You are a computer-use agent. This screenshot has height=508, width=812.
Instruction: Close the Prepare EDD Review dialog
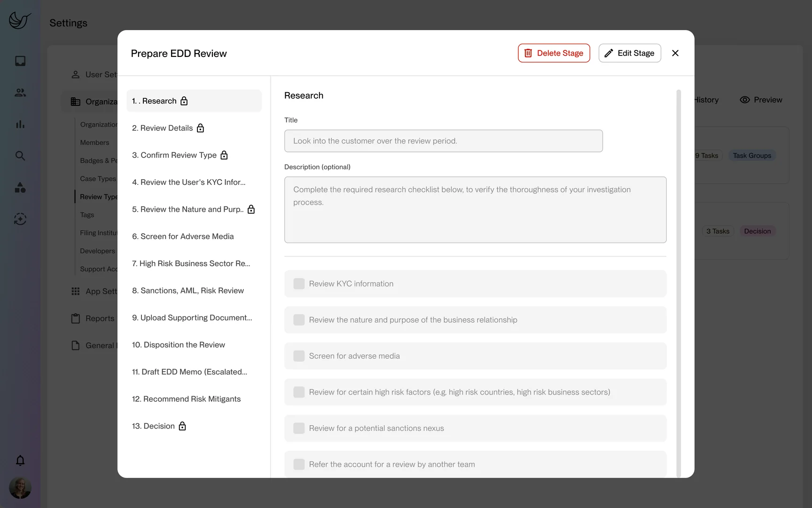tap(675, 53)
